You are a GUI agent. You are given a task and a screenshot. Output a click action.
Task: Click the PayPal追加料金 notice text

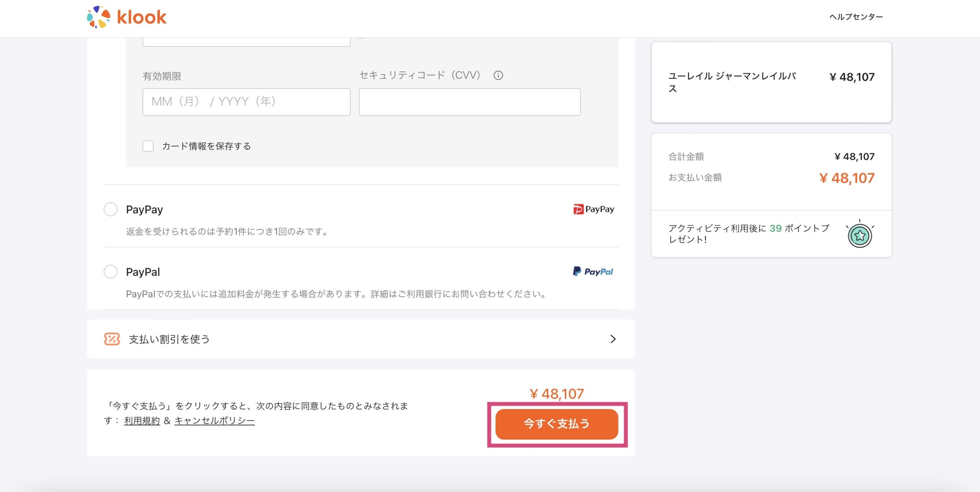coord(336,294)
